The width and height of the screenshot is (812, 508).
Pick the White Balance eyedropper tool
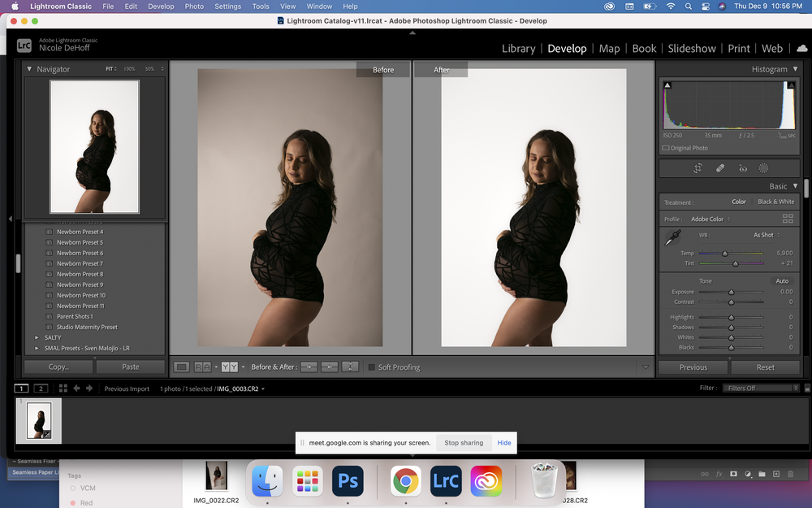(672, 238)
